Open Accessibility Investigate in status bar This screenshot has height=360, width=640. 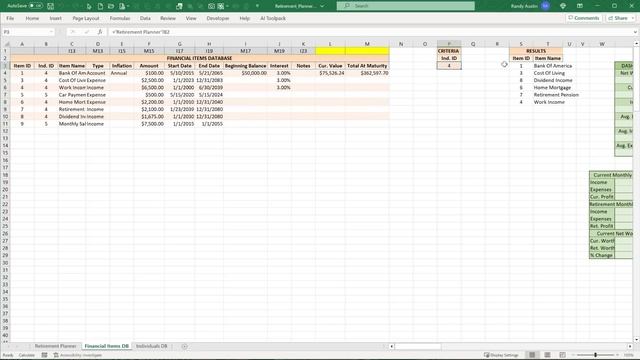[x=78, y=355]
